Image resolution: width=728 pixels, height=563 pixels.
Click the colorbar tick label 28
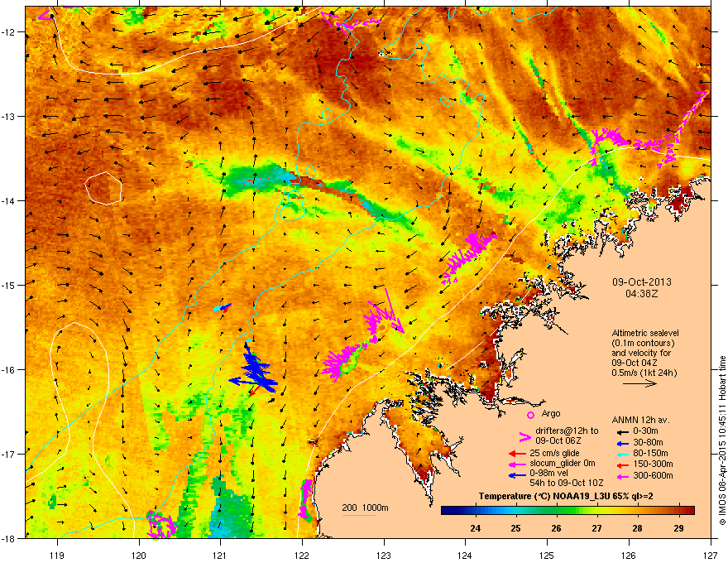[638, 528]
